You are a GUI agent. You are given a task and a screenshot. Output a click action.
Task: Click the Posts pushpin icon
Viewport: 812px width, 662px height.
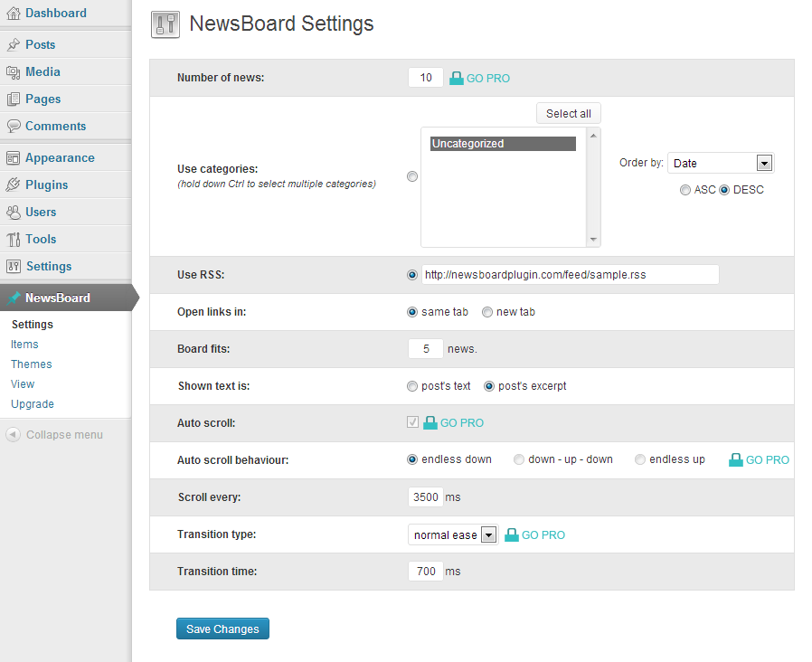[13, 45]
